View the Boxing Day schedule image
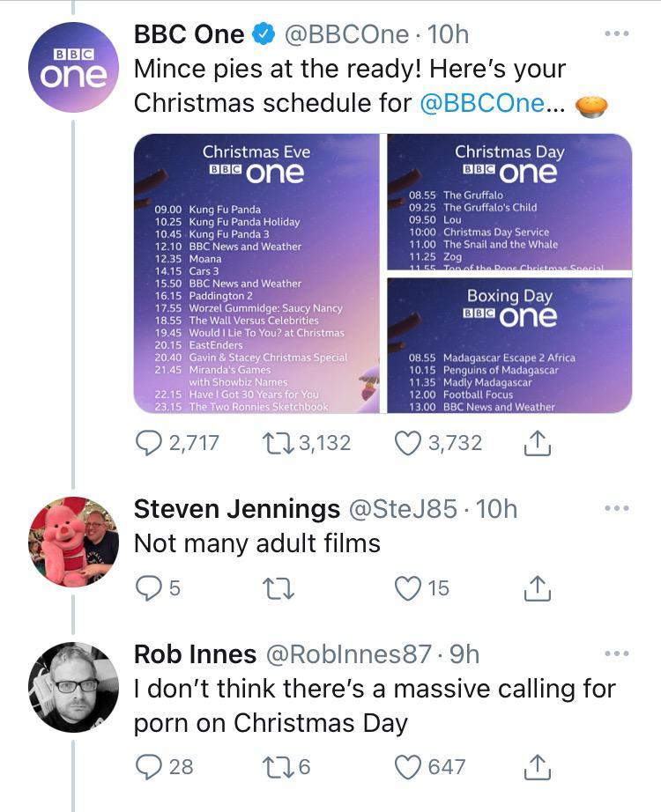Viewport: 661px width, 812px height. pos(509,346)
